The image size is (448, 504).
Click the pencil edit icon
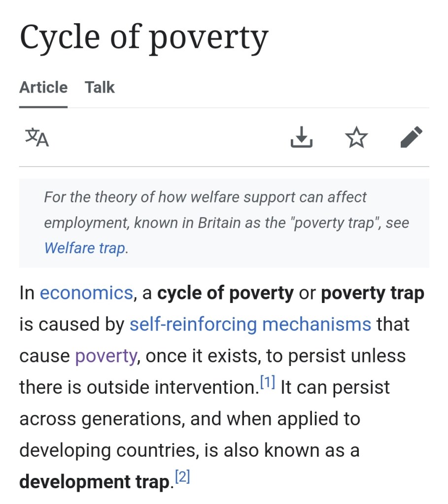(412, 137)
